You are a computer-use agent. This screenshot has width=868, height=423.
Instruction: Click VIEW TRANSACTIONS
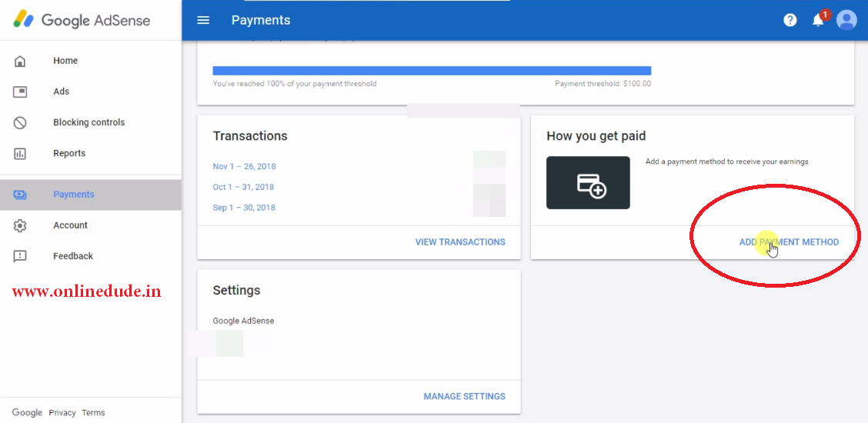click(460, 242)
